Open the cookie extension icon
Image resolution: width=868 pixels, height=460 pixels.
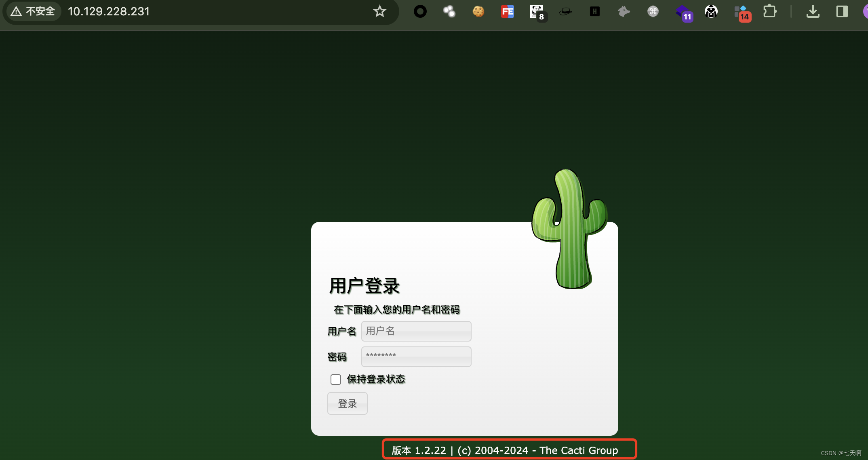[x=478, y=11]
